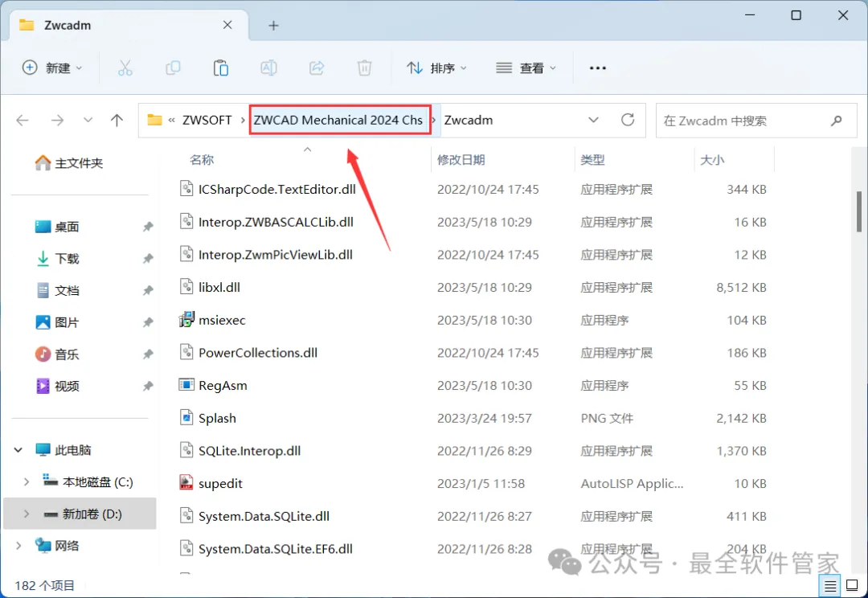
Task: Click the Share icon in toolbar
Action: pos(317,68)
